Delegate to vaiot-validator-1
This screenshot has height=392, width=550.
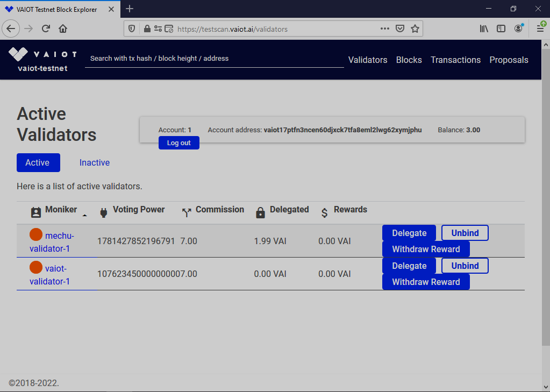point(409,266)
